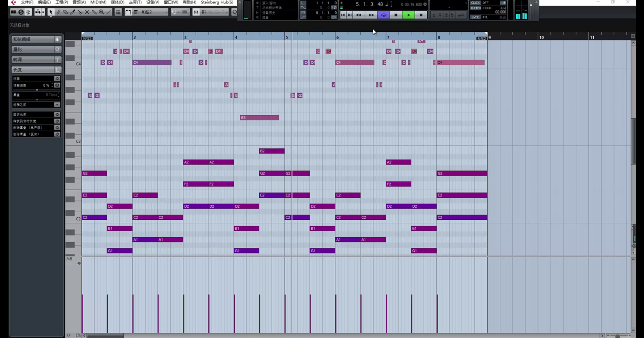Adjust the 调整连奏 slider

pyautogui.click(x=37, y=90)
